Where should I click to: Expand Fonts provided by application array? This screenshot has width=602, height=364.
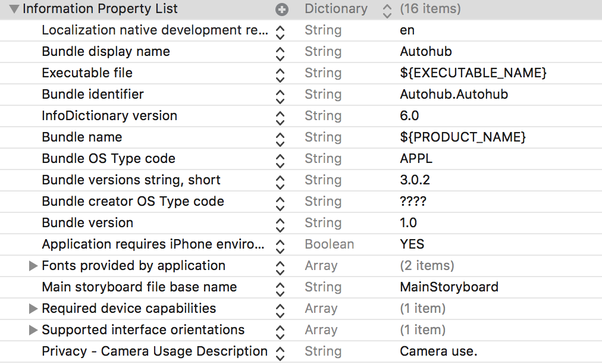(x=33, y=266)
